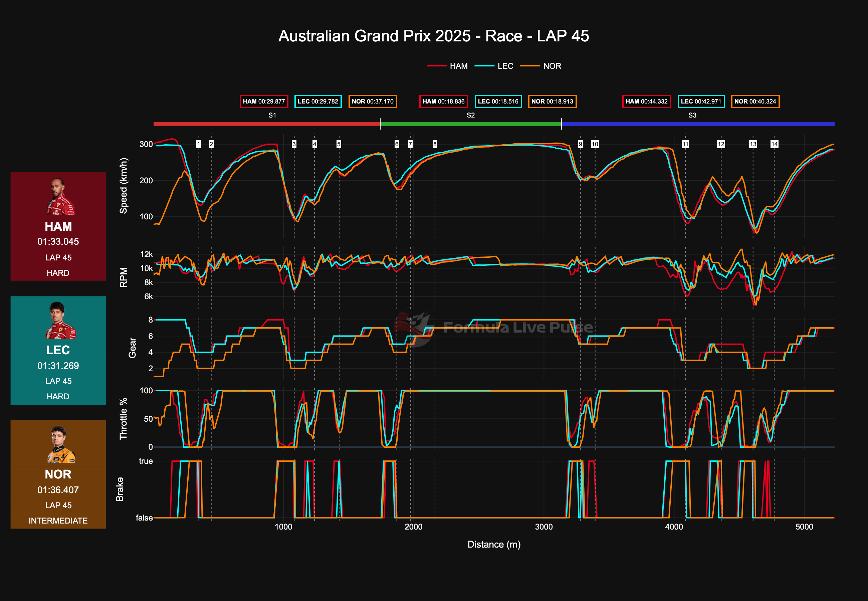Click the S2 sector label

coord(470,115)
